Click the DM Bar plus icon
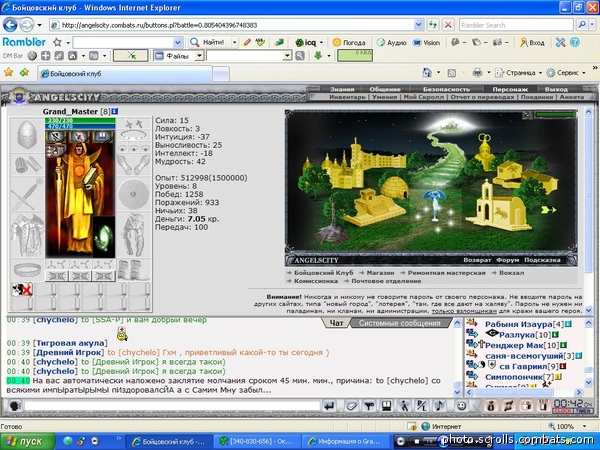600x450 pixels. [x=46, y=56]
